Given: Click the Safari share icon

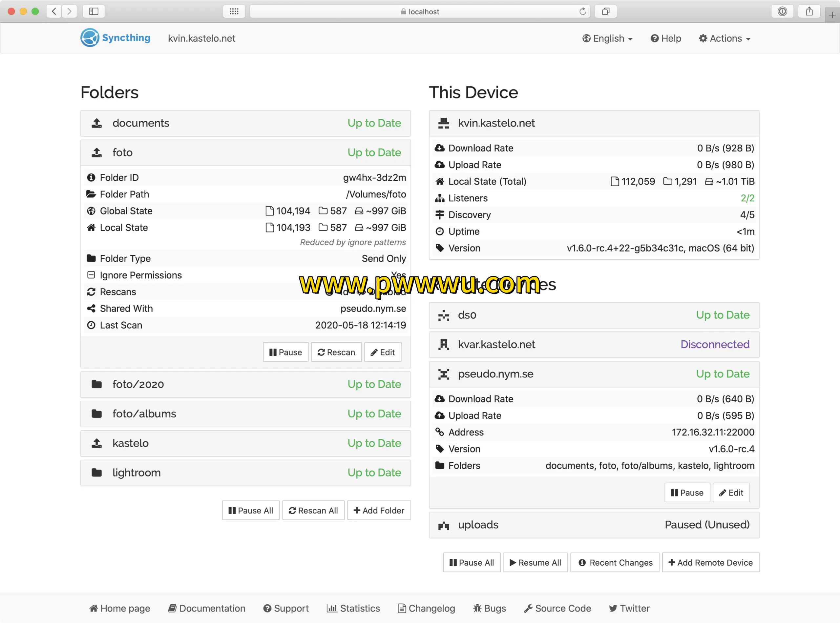Looking at the screenshot, I should (x=809, y=11).
